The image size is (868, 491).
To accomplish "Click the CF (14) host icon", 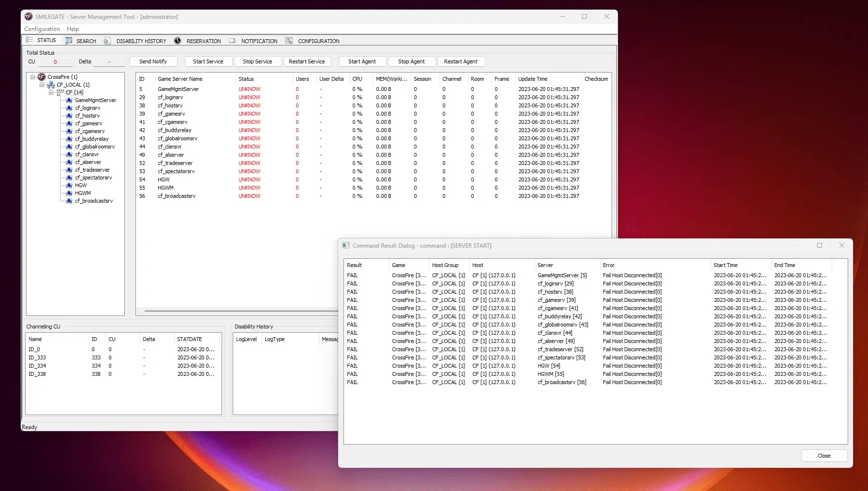I will [x=60, y=92].
